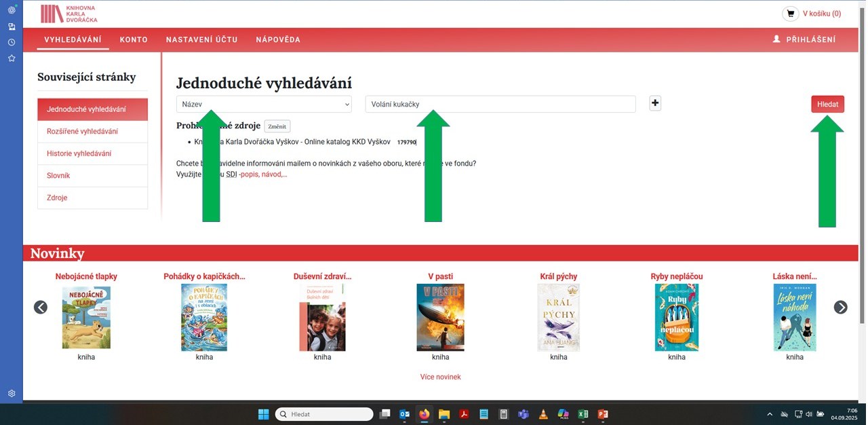Click the Změnit sources button
This screenshot has height=425, width=868.
click(x=277, y=126)
